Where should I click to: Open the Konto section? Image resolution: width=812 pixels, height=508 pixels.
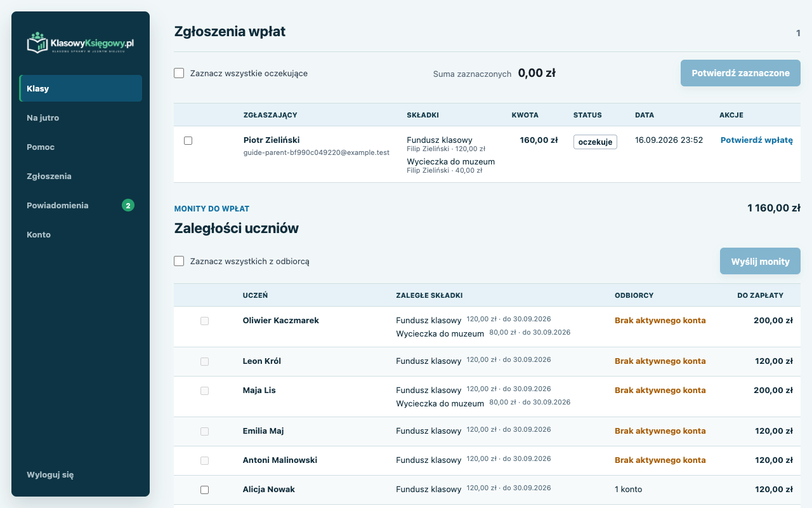coord(81,234)
